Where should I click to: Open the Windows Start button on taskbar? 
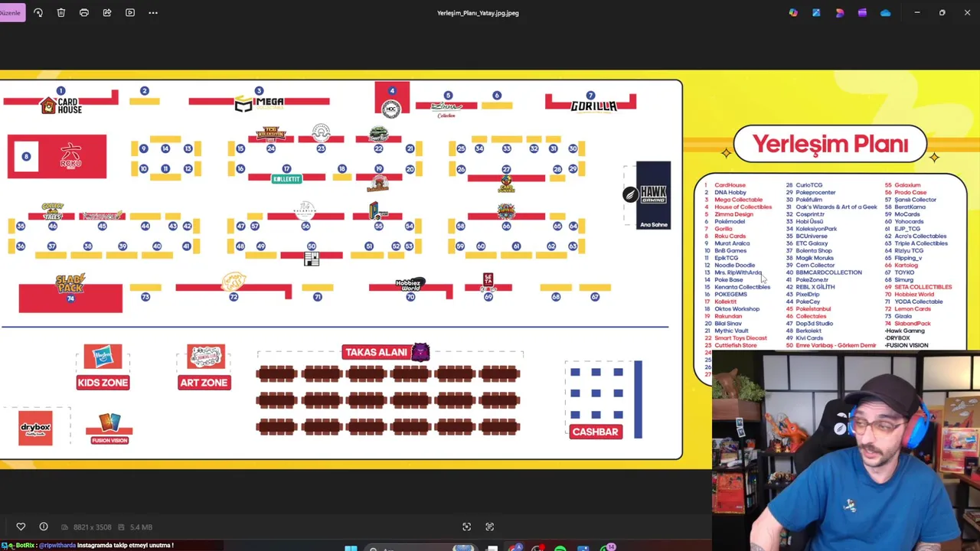tap(351, 548)
